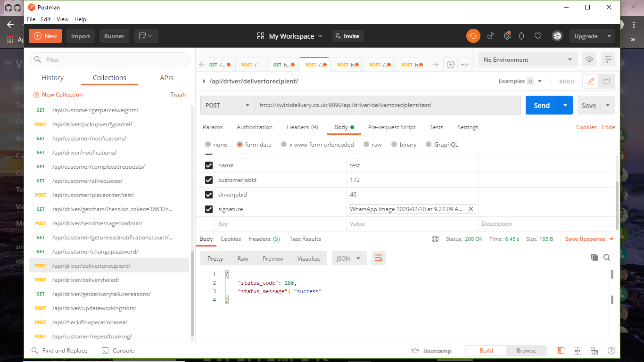Screen dimensions: 644x362
Task: Copy response using the copy icon
Action: pyautogui.click(x=594, y=257)
